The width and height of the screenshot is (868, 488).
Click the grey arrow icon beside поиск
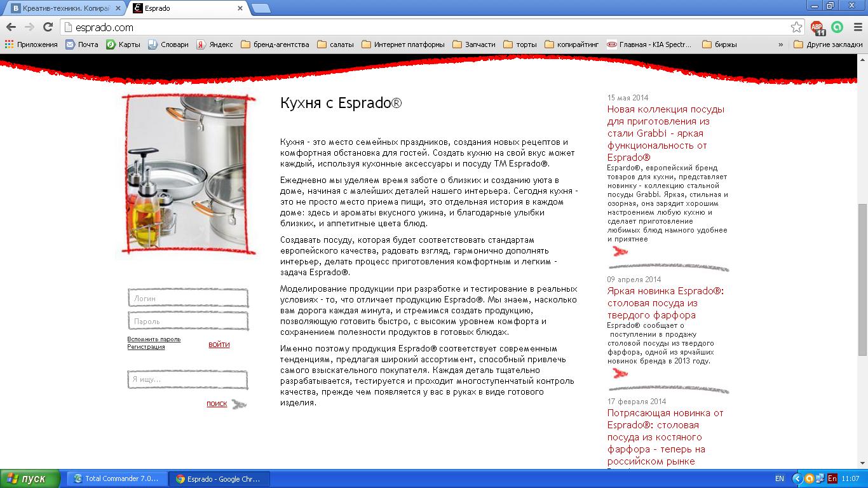(239, 403)
